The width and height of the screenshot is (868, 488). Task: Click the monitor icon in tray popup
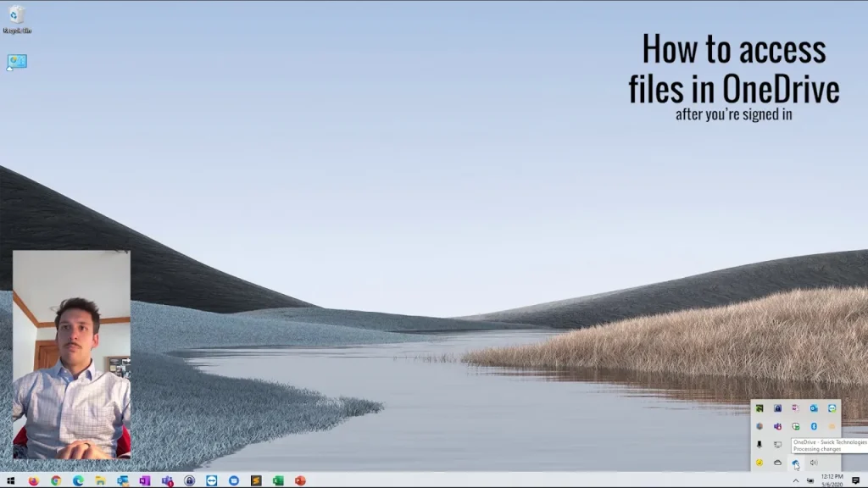777,444
